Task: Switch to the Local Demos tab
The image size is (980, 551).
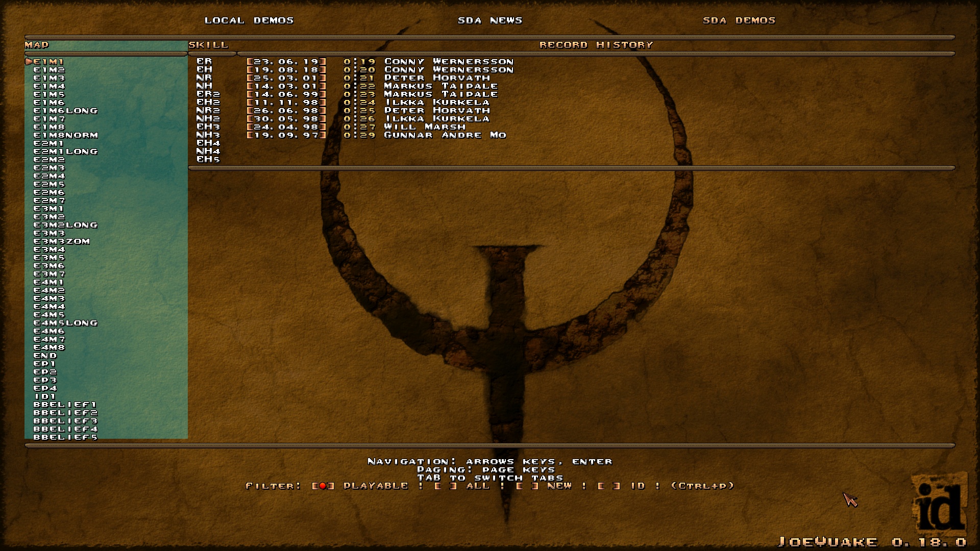Action: tap(249, 20)
